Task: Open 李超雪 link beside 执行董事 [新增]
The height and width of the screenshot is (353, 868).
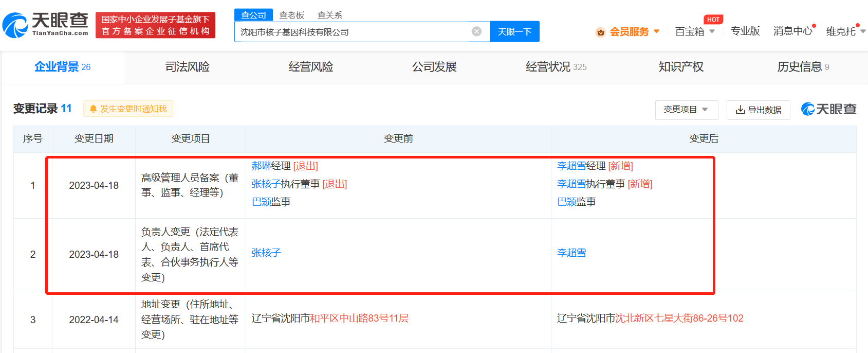Action: point(571,184)
